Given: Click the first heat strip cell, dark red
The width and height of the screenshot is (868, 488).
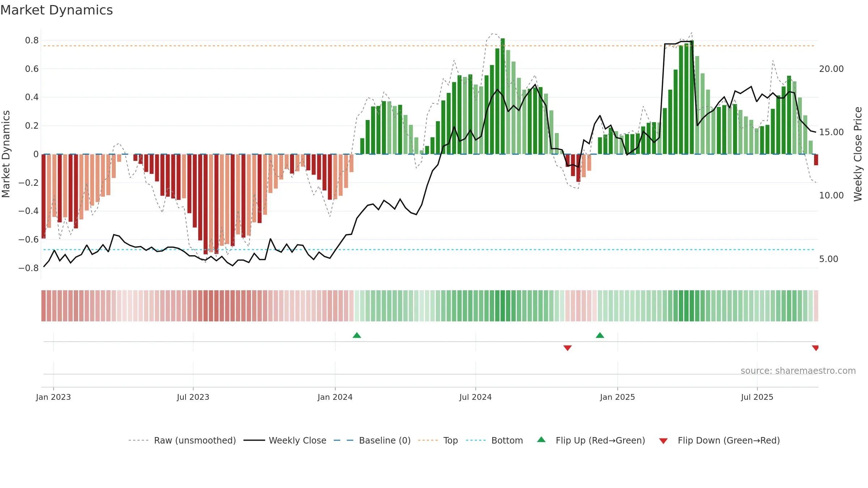Looking at the screenshot, I should [43, 306].
